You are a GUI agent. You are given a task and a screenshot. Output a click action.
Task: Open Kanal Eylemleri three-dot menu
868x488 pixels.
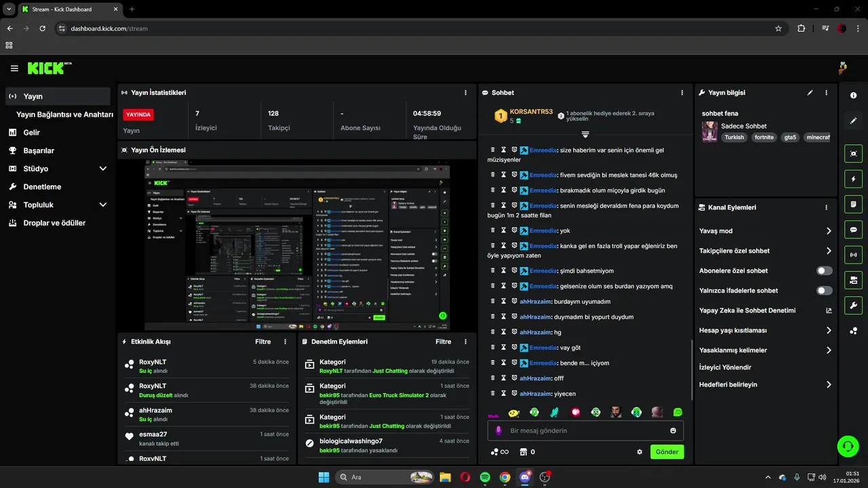[x=826, y=207]
